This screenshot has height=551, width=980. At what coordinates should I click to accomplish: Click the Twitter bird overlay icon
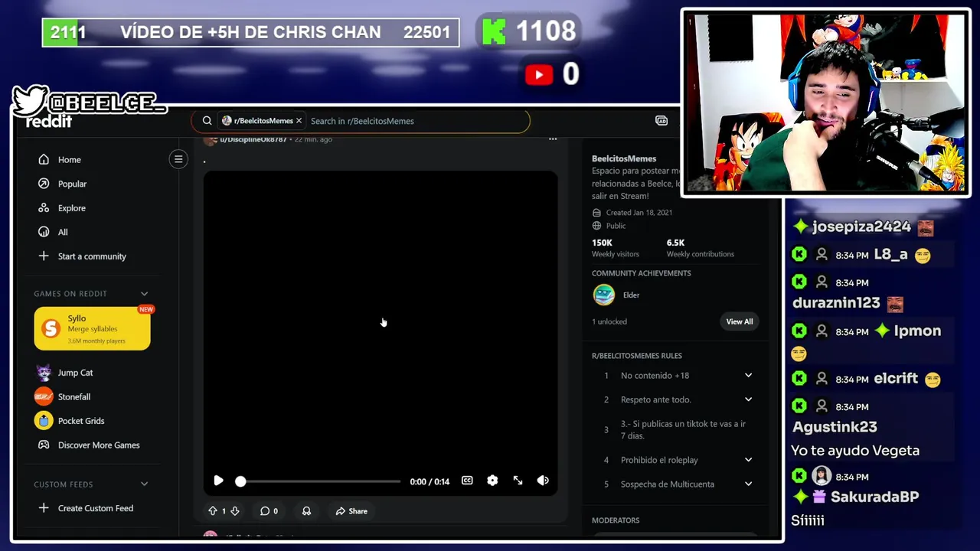point(30,101)
